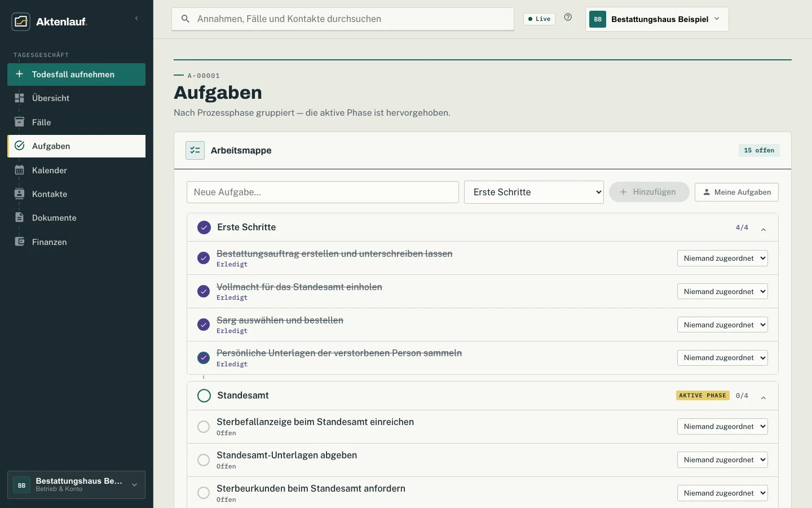The width and height of the screenshot is (812, 508).
Task: Open assignee dropdown for Persönliche Unterlagen task
Action: click(722, 357)
